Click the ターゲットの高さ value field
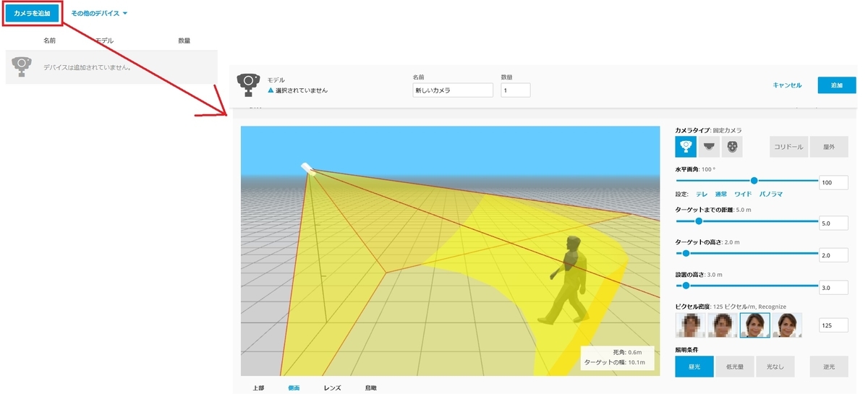This screenshot has height=402, width=868. tap(833, 255)
